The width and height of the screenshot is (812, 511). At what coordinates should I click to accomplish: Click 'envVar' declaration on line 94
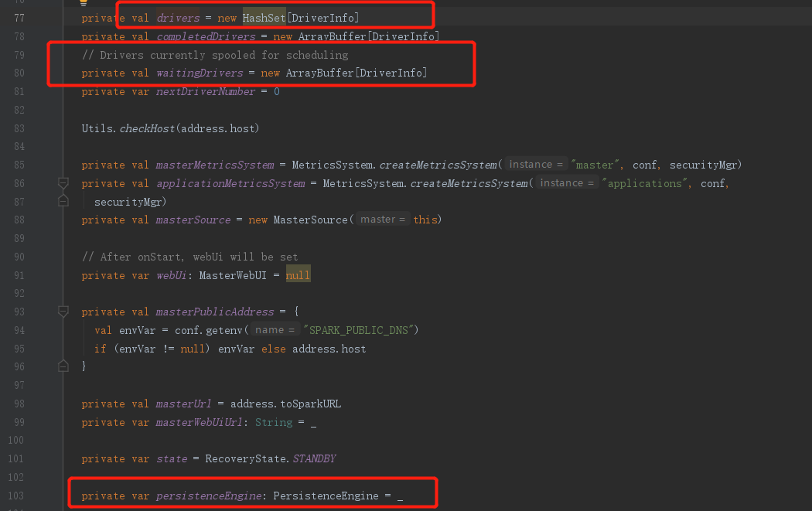coord(137,330)
